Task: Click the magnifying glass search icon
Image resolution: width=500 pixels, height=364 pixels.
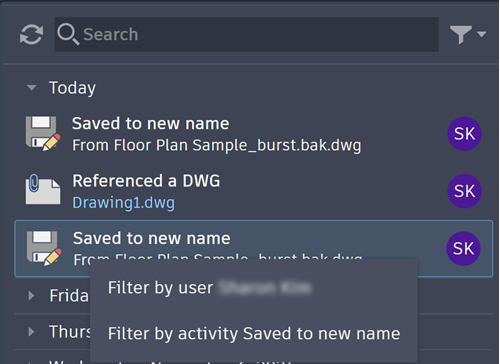Action: (x=68, y=34)
